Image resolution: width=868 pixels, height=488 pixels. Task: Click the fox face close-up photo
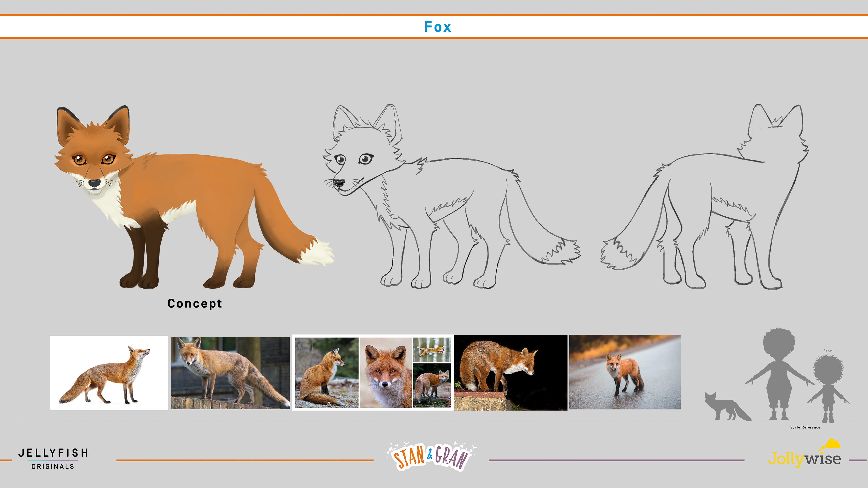(x=385, y=373)
